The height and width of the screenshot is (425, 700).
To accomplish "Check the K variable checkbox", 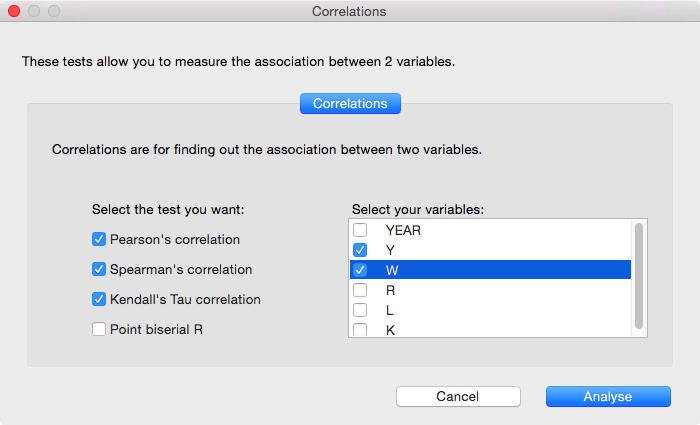I will pos(360,329).
